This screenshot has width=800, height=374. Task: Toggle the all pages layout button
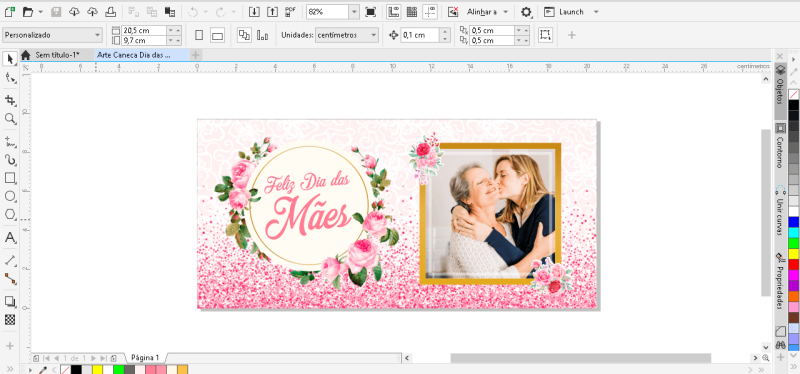click(244, 35)
